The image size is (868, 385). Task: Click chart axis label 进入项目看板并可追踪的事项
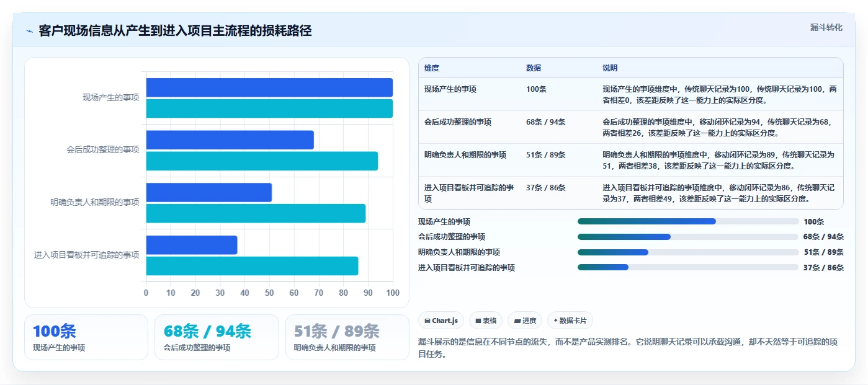coord(87,255)
